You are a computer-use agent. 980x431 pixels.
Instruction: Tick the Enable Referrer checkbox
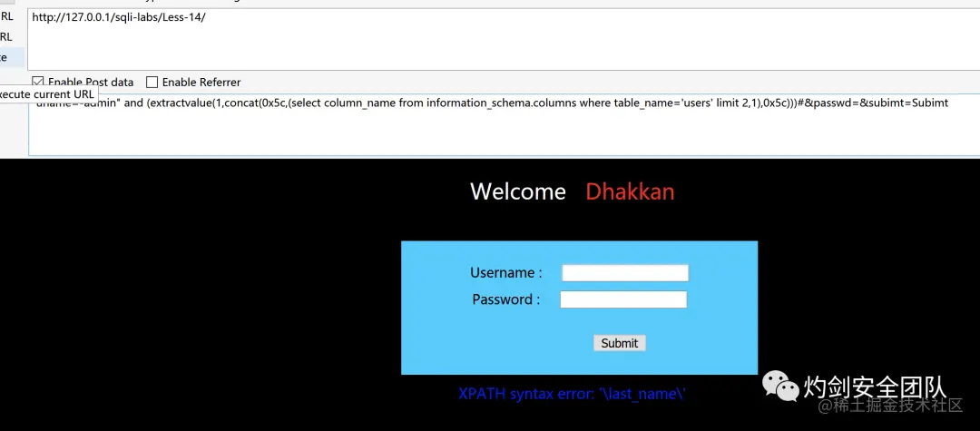(152, 82)
